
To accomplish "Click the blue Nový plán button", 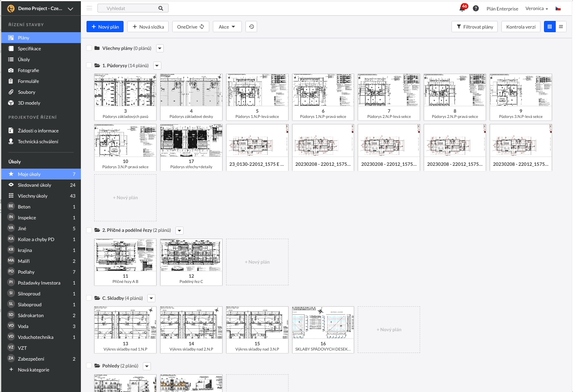I will tap(105, 27).
